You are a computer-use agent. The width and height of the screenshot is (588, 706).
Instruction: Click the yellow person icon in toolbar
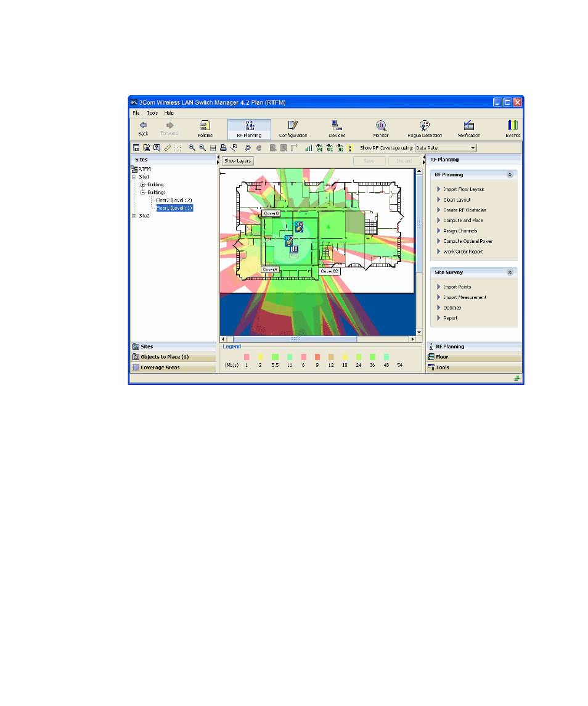pos(350,148)
